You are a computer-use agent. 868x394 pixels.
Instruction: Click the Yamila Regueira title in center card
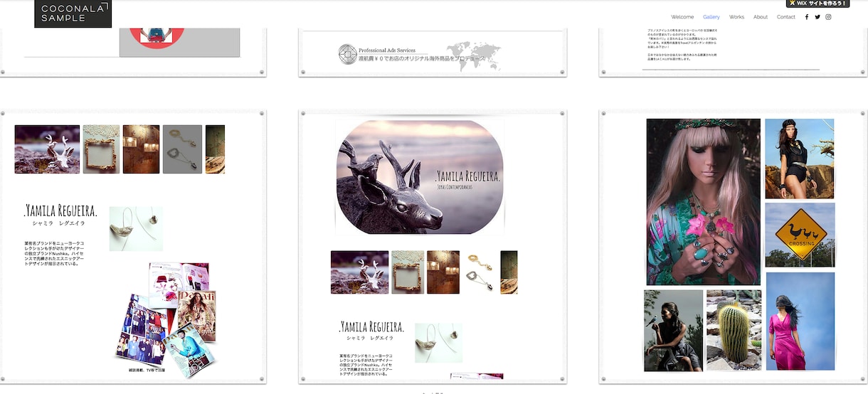[x=371, y=327]
